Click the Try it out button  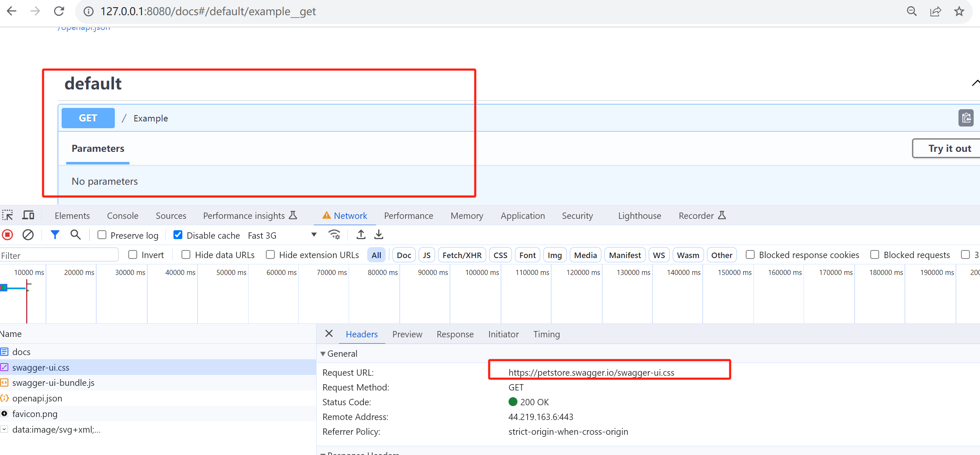click(946, 148)
